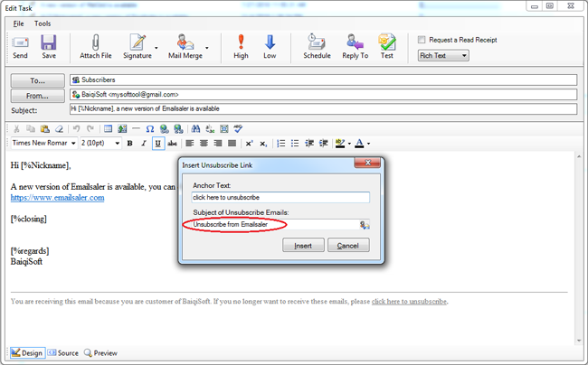Enable Request a Read Receipt checkbox
588x365 pixels.
click(422, 40)
